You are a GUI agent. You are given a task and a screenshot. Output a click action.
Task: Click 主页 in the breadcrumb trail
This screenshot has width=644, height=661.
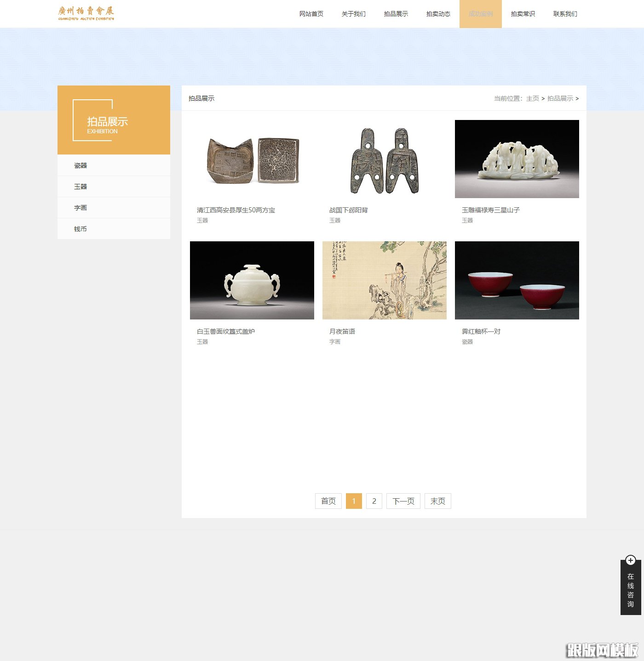pyautogui.click(x=532, y=98)
